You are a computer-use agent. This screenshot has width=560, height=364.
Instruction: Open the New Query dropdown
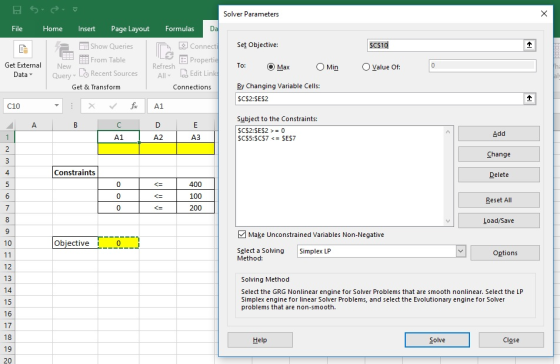(x=64, y=61)
